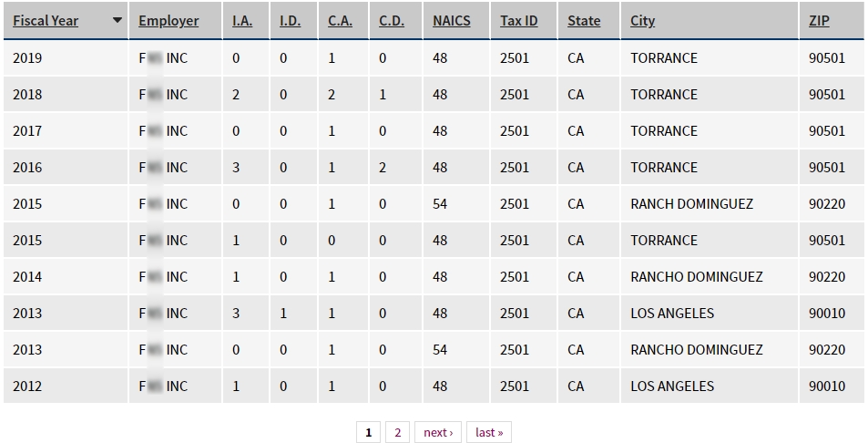The width and height of the screenshot is (868, 443).
Task: Click the 2012 fiscal year row
Action: (x=434, y=386)
